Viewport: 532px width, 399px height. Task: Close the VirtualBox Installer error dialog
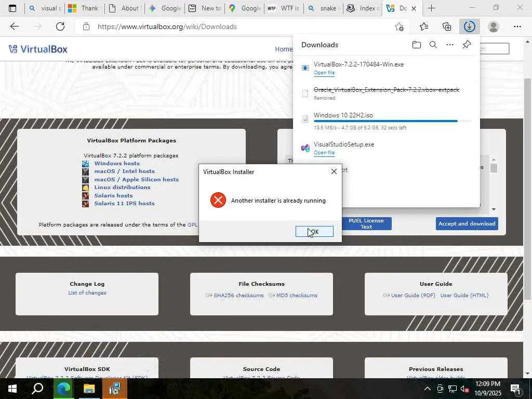334,171
